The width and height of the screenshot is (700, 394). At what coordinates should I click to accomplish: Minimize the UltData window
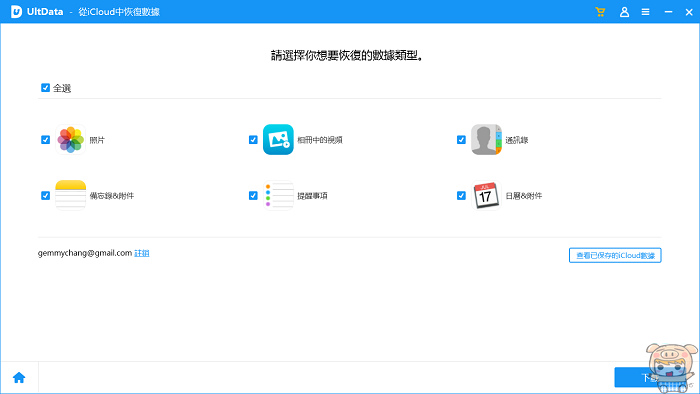668,12
